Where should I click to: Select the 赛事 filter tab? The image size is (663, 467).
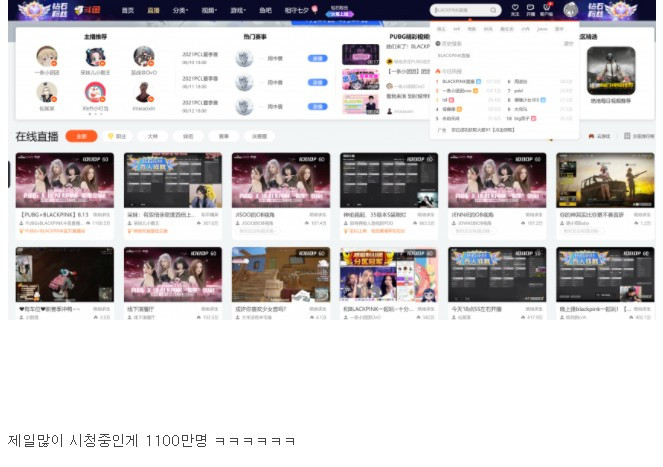point(224,136)
